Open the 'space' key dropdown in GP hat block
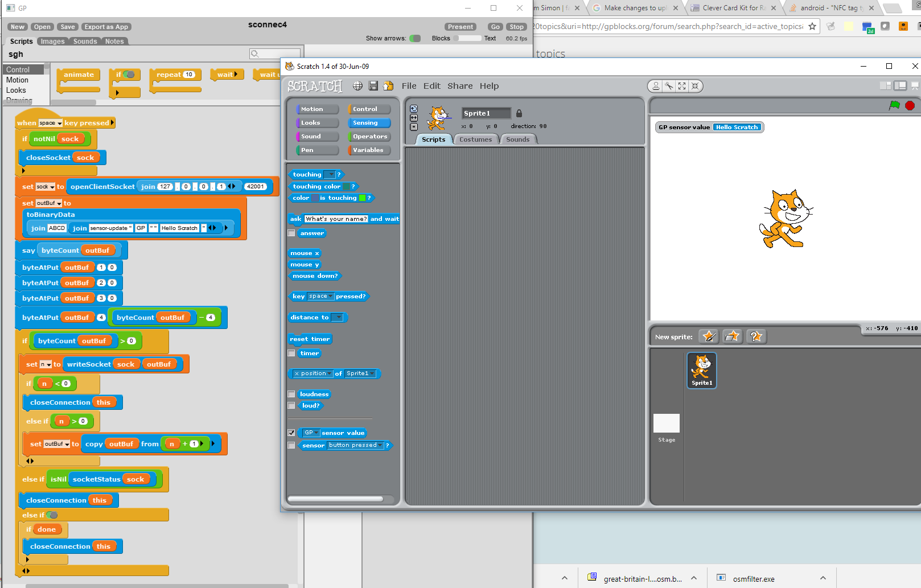 pos(59,123)
